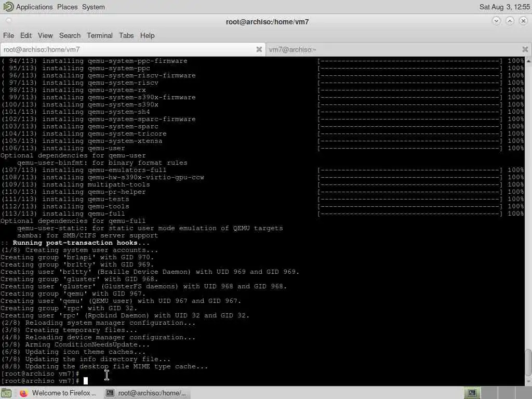
Task: Open the Places menu in top panel
Action: click(67, 7)
